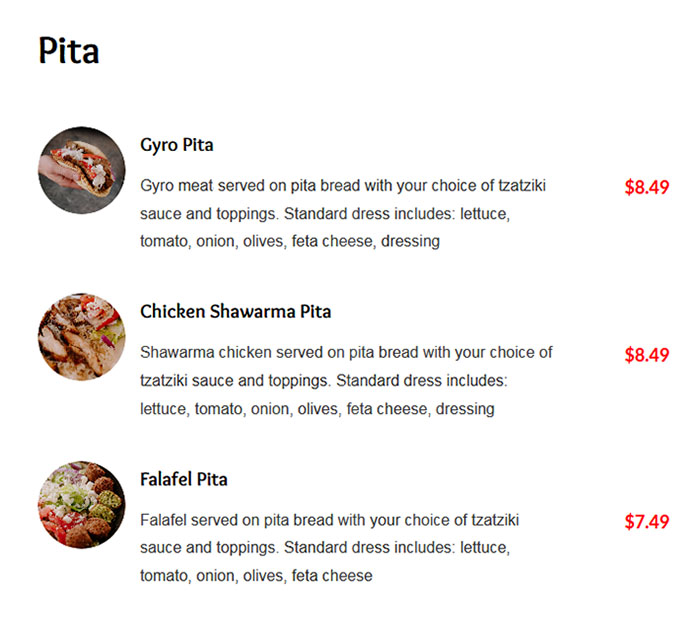
Task: Open the Chicken Shawarma Pita photo
Action: pyautogui.click(x=82, y=337)
